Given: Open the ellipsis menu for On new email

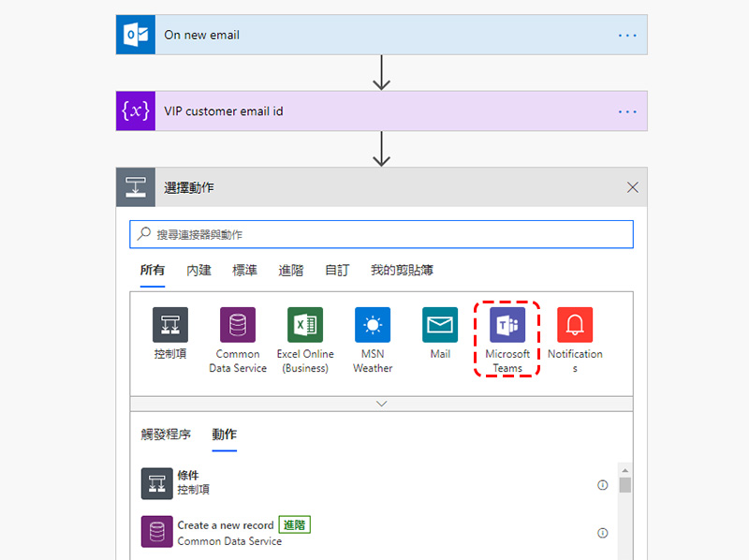Looking at the screenshot, I should (627, 36).
